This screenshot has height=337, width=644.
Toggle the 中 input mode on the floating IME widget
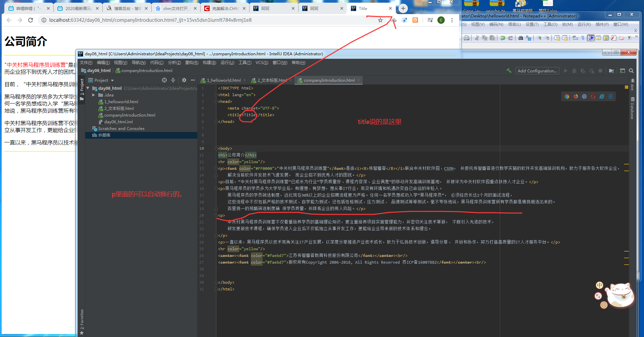pos(599,285)
